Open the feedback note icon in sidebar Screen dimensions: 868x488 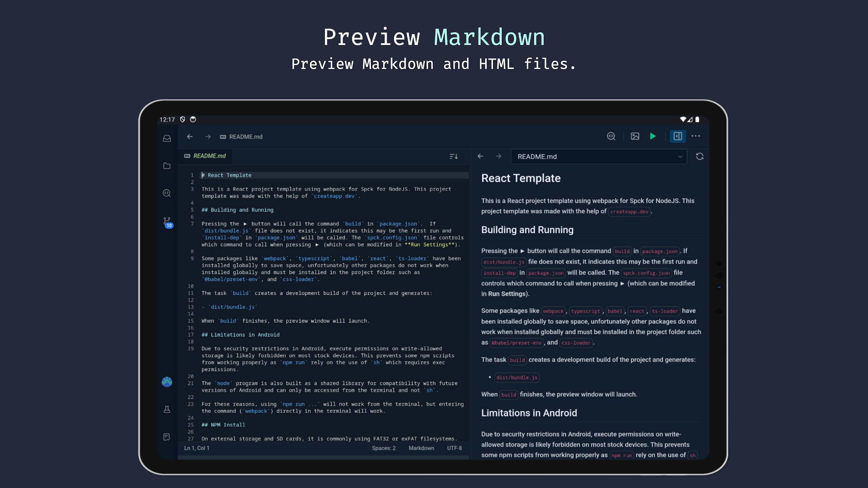coord(167,437)
